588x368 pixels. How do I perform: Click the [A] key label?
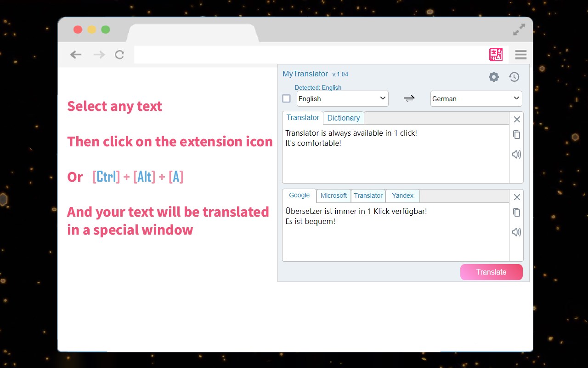click(x=176, y=177)
